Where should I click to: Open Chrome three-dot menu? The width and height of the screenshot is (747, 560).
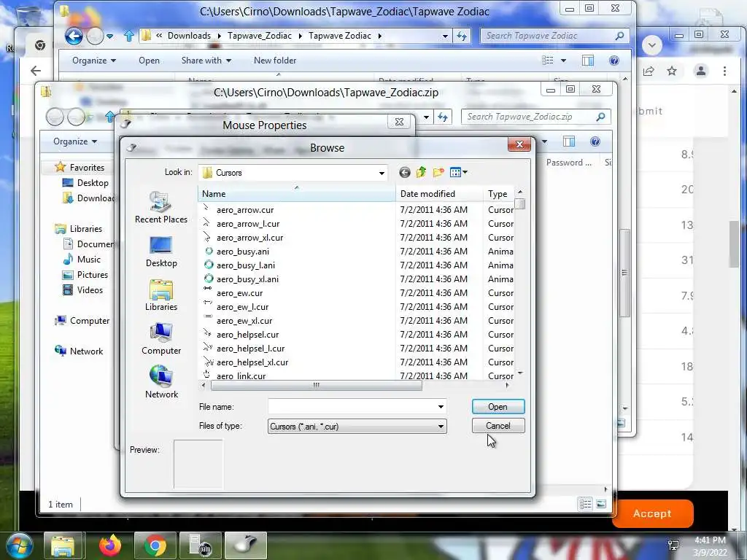coord(724,71)
